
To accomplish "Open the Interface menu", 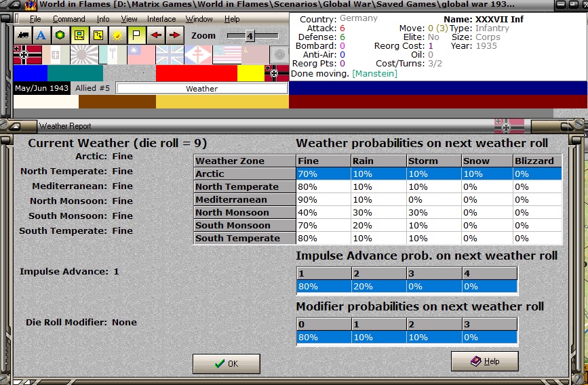I will (x=161, y=19).
